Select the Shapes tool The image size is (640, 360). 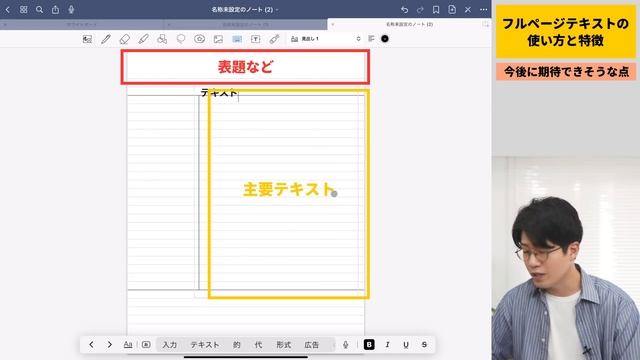(162, 39)
